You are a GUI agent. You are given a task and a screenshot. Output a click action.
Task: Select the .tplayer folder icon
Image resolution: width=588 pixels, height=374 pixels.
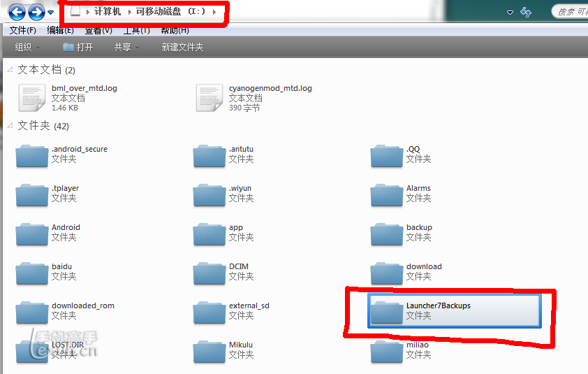(x=32, y=195)
